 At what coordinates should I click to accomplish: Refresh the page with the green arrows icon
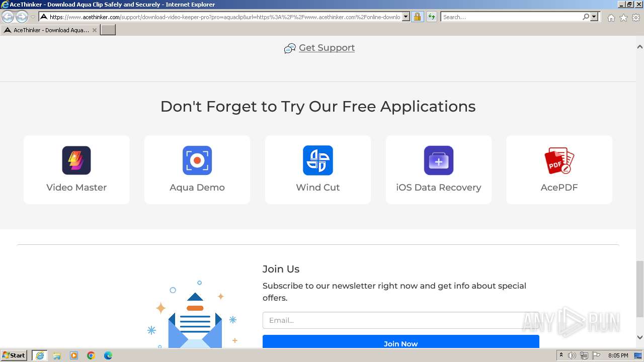coord(431,17)
